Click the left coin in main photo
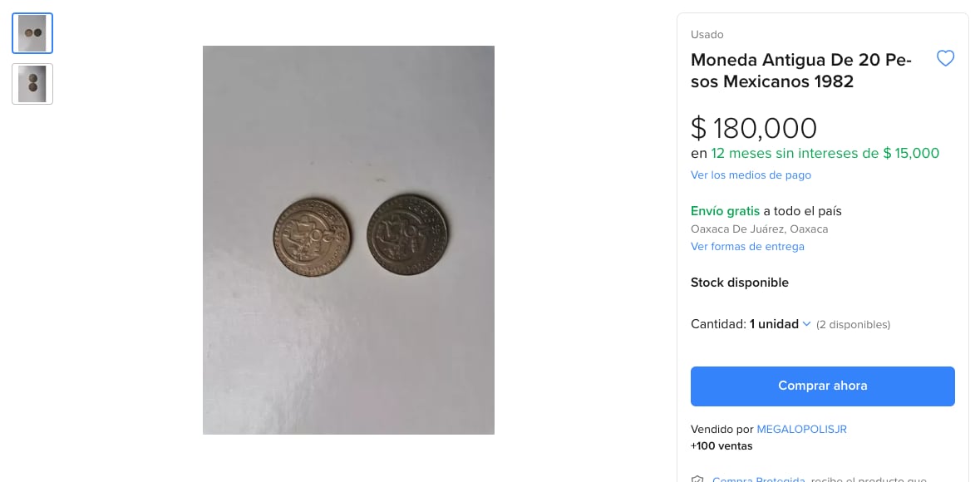This screenshot has height=482, width=980. (313, 236)
